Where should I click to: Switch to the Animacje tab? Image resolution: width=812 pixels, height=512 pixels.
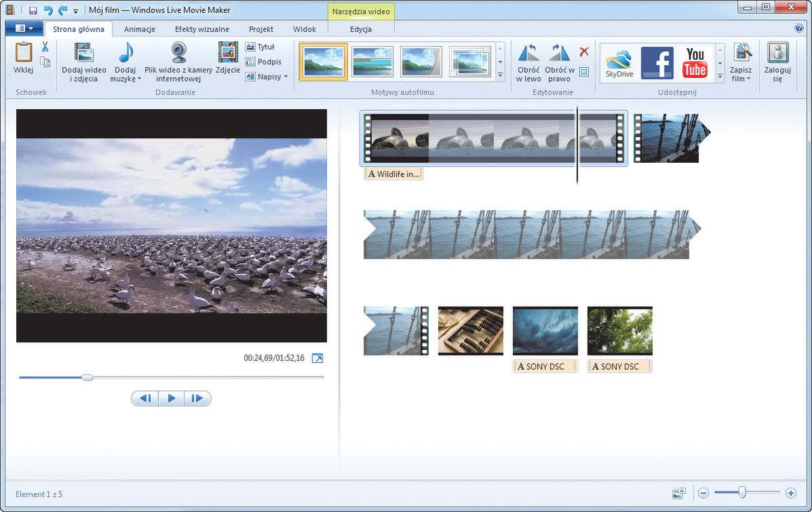coord(140,29)
